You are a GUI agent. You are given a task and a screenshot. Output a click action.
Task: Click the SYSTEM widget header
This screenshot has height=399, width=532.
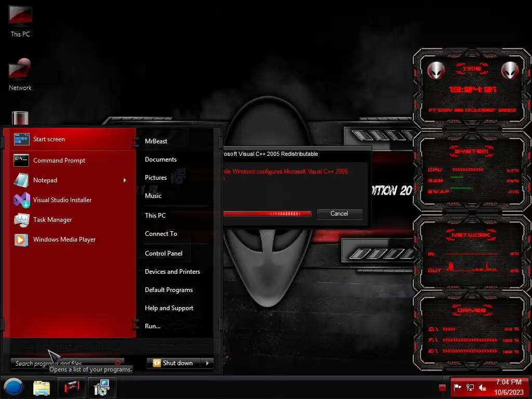(x=472, y=151)
